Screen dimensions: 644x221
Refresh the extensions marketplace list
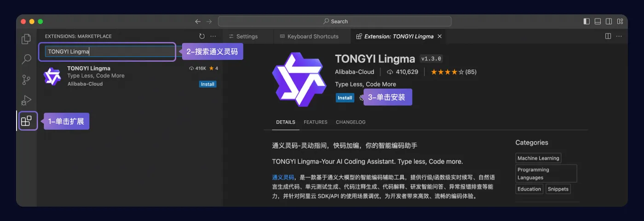pos(202,36)
